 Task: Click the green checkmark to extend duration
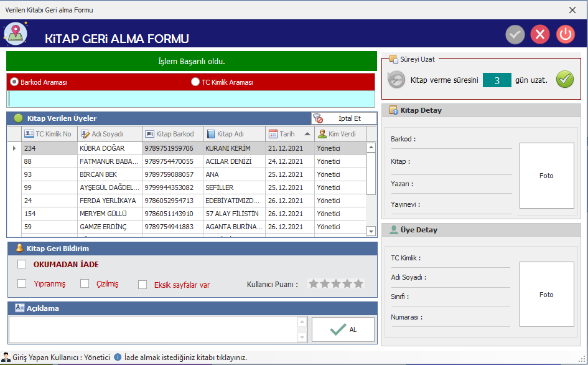(x=565, y=80)
